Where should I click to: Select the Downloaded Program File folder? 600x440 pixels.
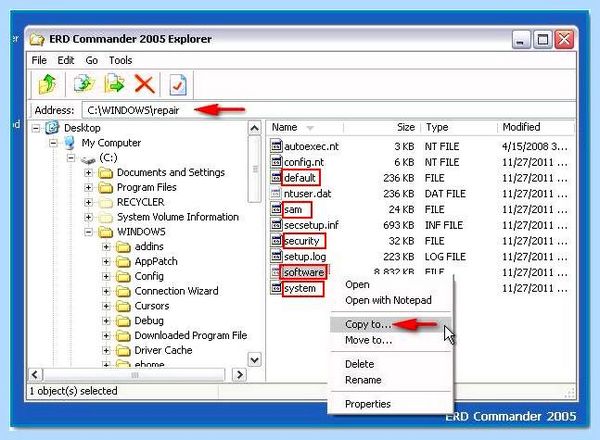click(191, 336)
